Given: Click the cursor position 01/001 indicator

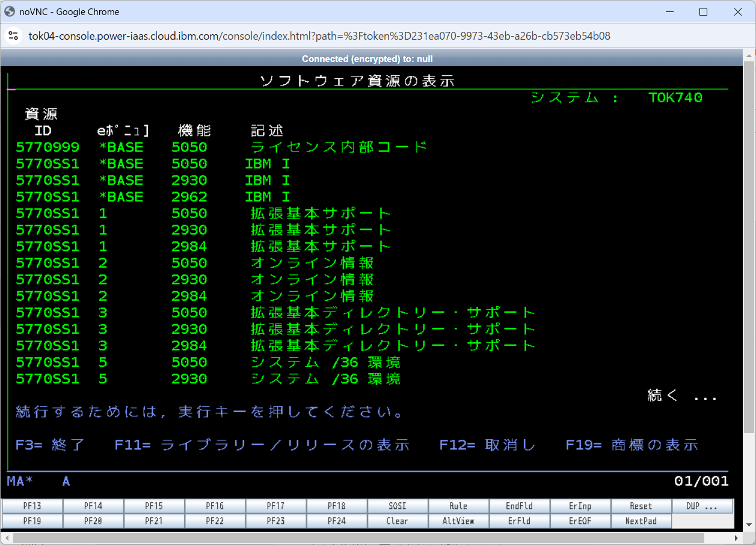Looking at the screenshot, I should (701, 481).
